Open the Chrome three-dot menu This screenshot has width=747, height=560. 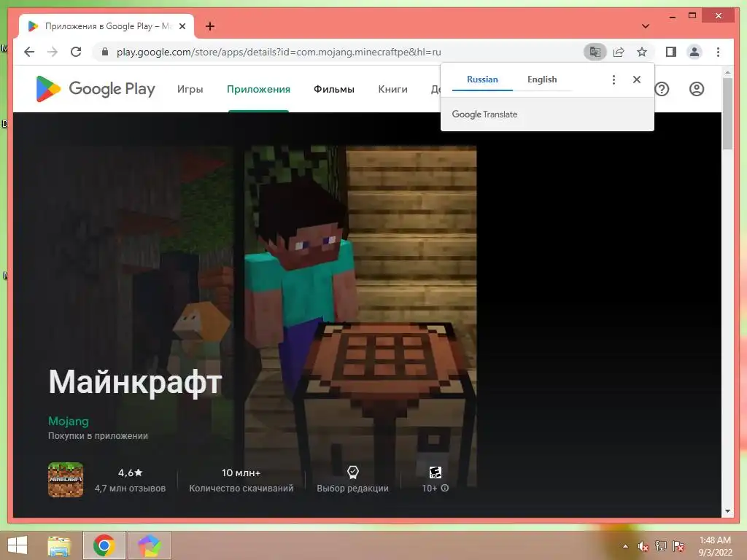click(718, 52)
